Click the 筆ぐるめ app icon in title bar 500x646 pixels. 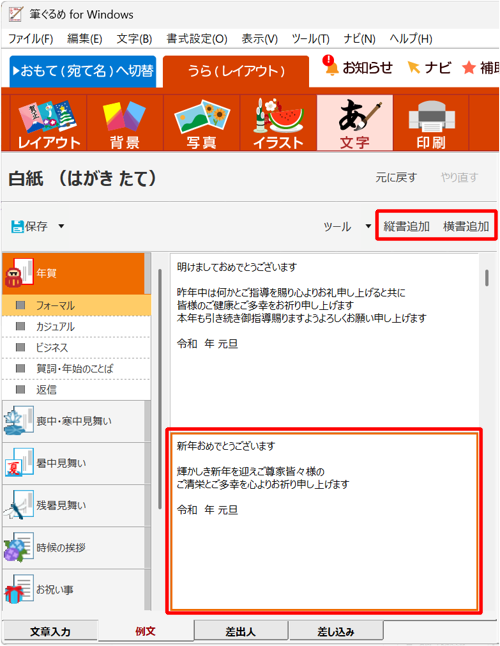point(16,14)
